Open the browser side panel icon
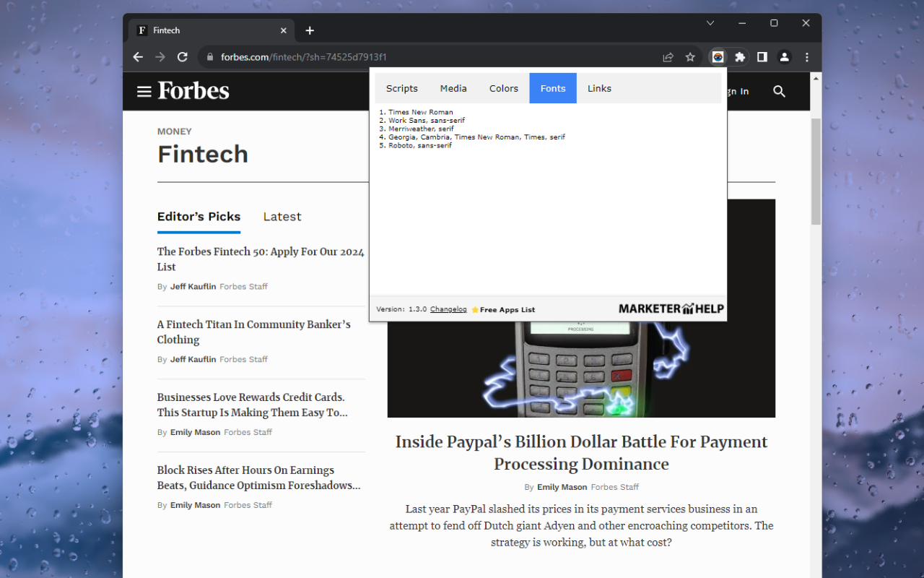This screenshot has width=924, height=578. click(x=762, y=56)
